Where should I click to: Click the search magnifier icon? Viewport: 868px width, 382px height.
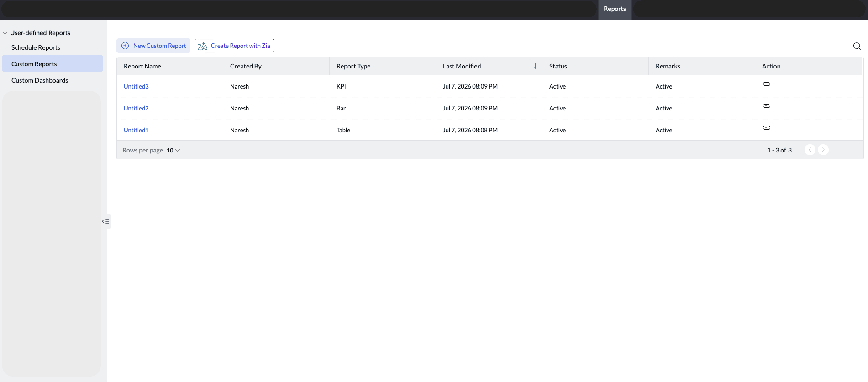click(x=857, y=46)
